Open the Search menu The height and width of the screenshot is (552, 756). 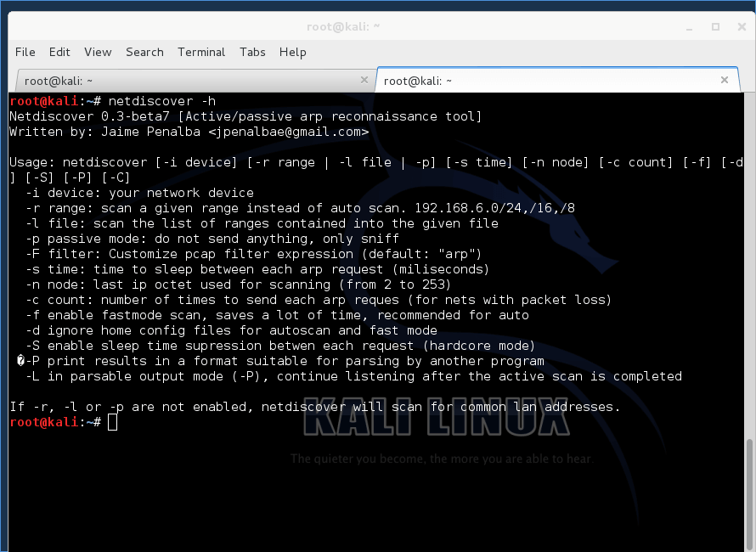point(144,52)
